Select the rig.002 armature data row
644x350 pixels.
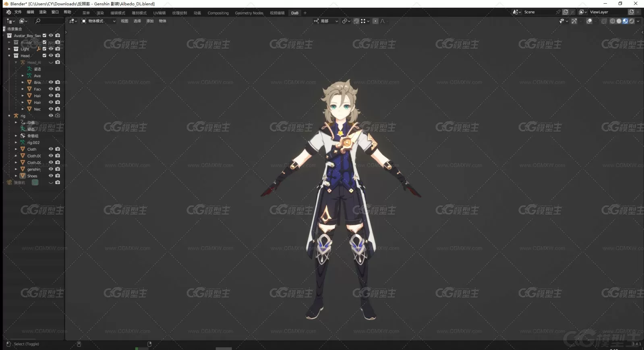34,143
